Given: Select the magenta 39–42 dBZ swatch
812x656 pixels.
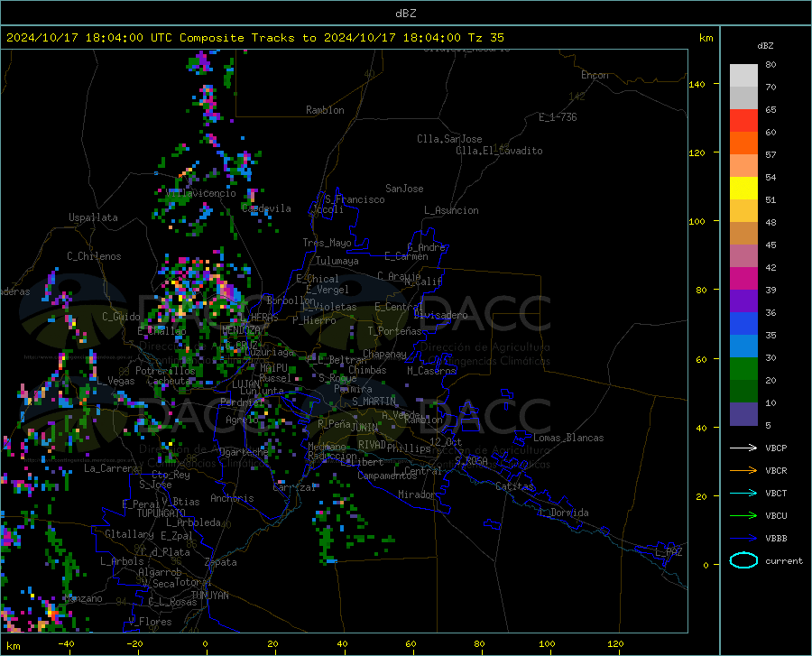Looking at the screenshot, I should tap(743, 279).
